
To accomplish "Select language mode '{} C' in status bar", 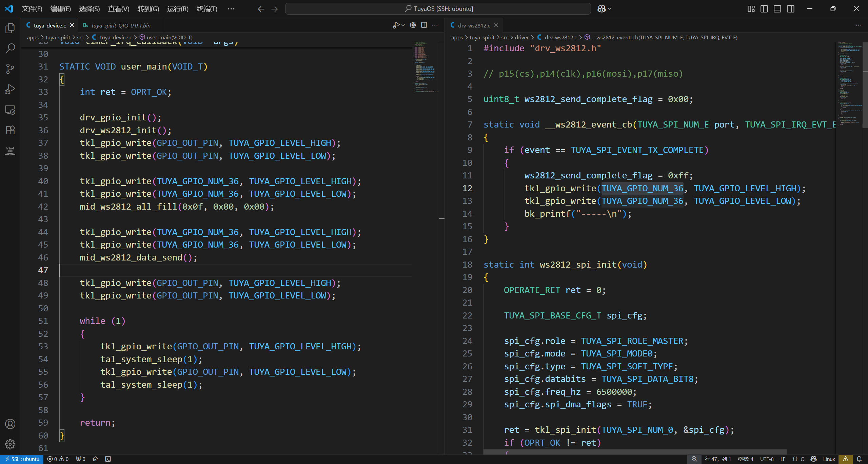I will [798, 459].
